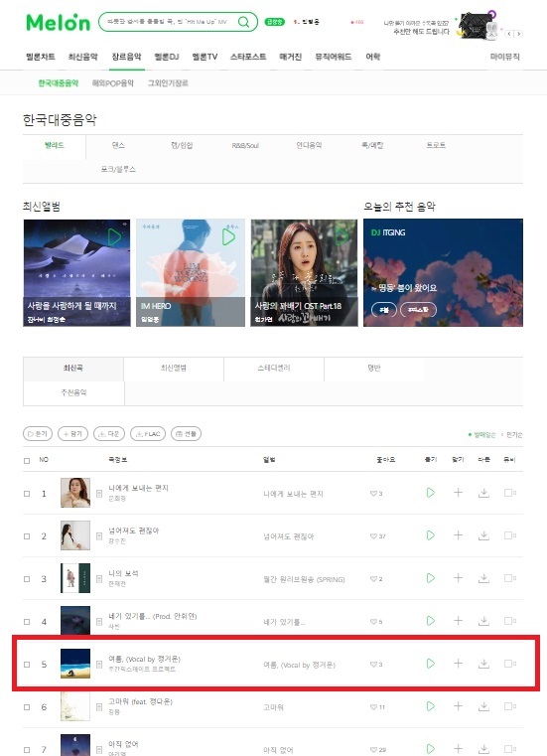This screenshot has width=547, height=756.
Task: Switch to the R&B/Soul genre tab
Action: 245,146
